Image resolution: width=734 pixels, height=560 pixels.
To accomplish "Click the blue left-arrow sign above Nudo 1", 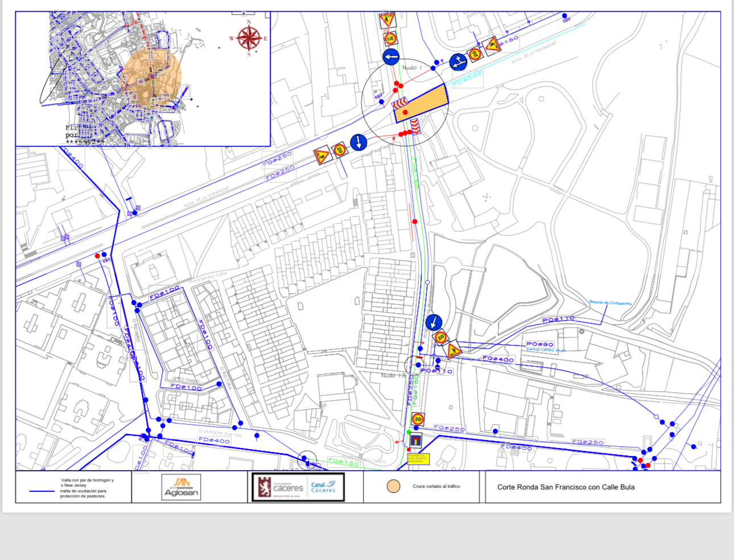I will (390, 57).
